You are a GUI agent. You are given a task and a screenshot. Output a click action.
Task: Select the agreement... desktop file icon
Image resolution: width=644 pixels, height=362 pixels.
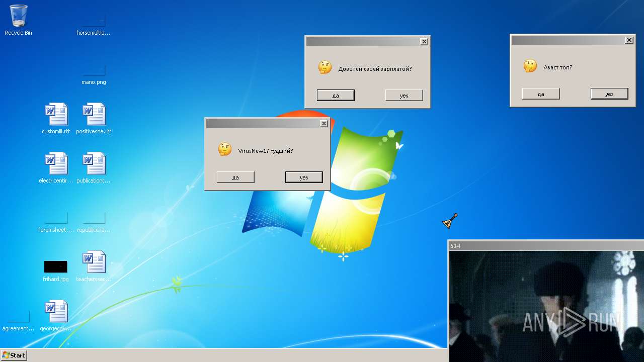click(18, 320)
